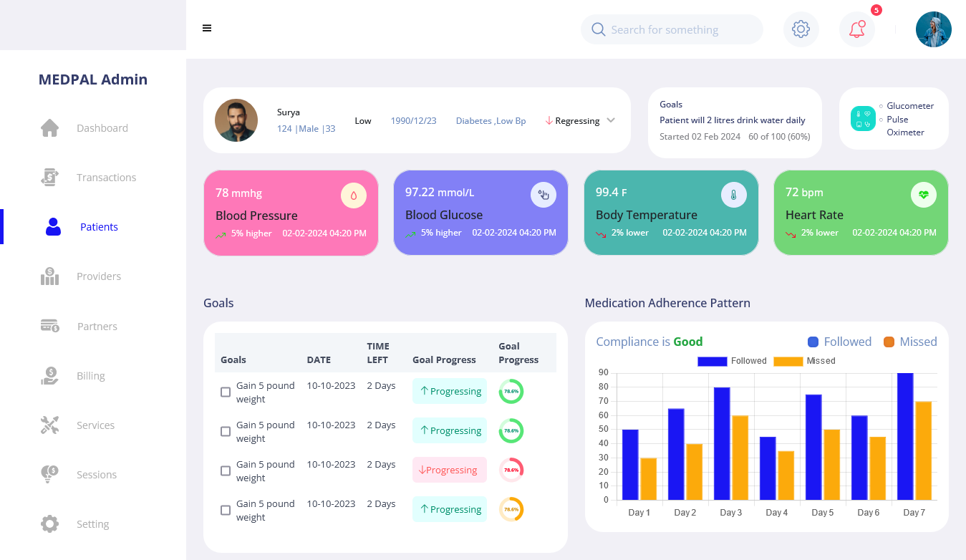Image resolution: width=966 pixels, height=560 pixels.
Task: Click the Patients person icon
Action: (53, 227)
